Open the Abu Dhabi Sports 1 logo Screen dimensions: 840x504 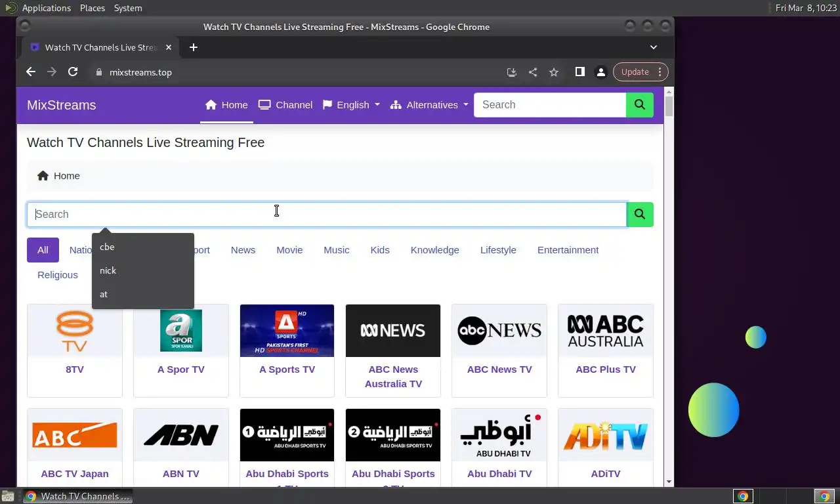coord(287,435)
